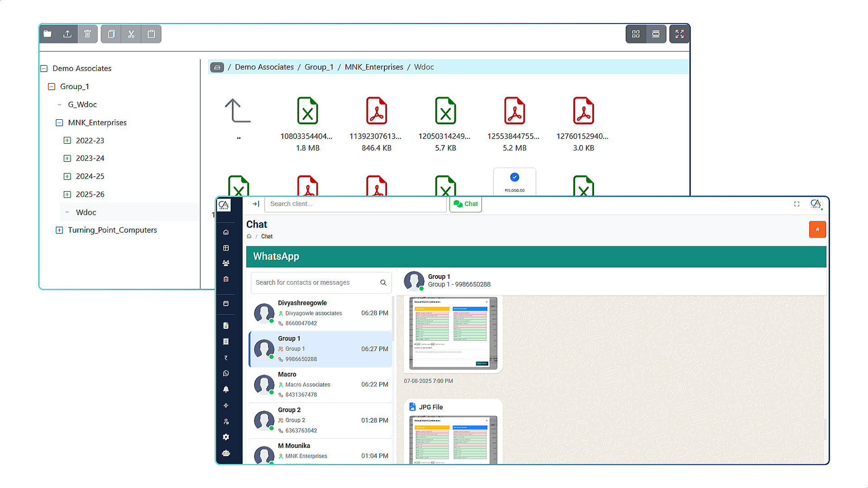868x488 pixels.
Task: Open the home icon in dark sidebar
Action: click(226, 232)
